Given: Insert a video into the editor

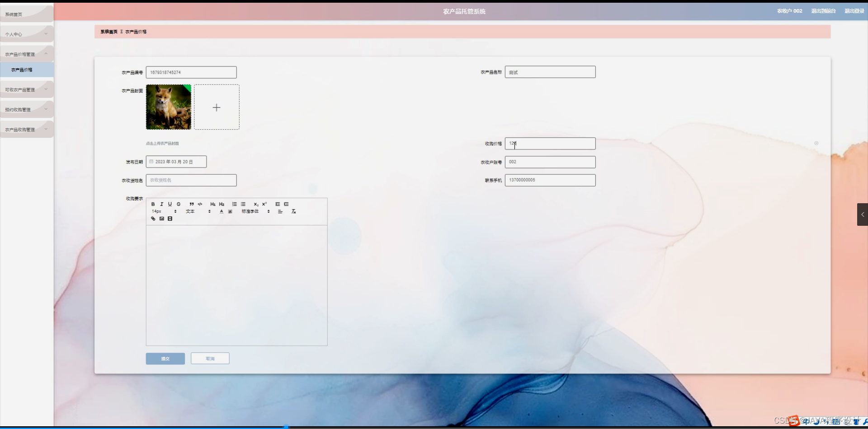Looking at the screenshot, I should 170,219.
